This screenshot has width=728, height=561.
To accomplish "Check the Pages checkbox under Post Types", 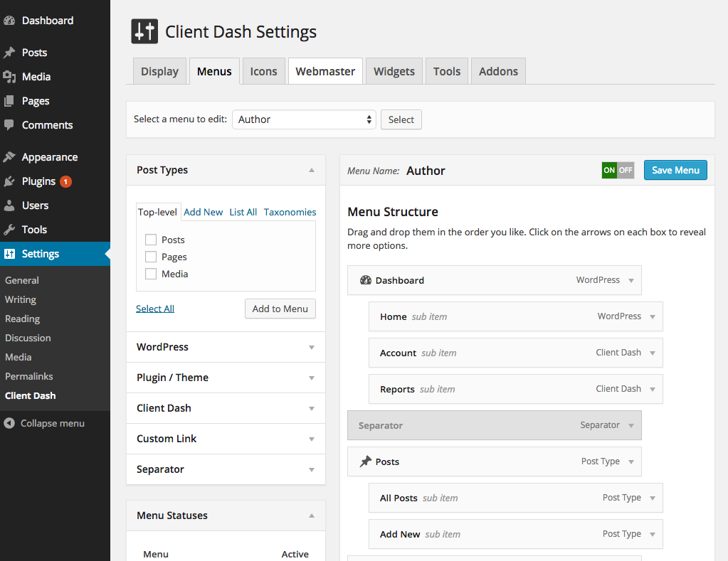I will pos(150,257).
